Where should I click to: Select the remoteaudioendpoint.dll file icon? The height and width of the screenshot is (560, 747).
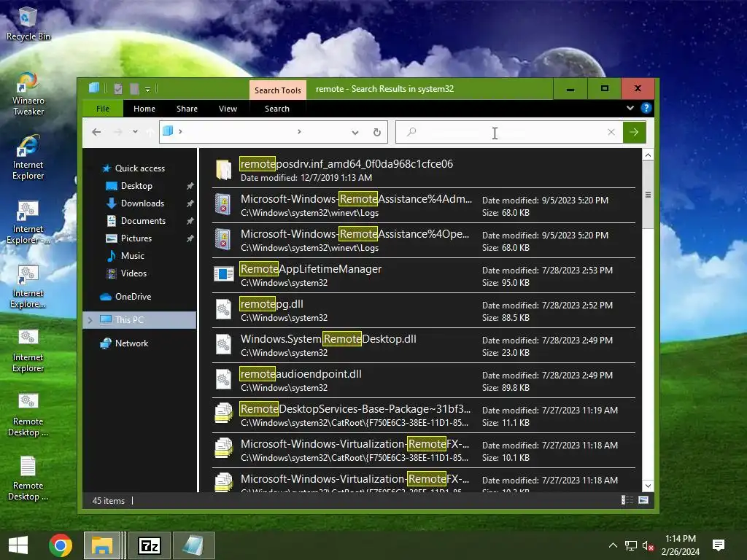pos(223,379)
